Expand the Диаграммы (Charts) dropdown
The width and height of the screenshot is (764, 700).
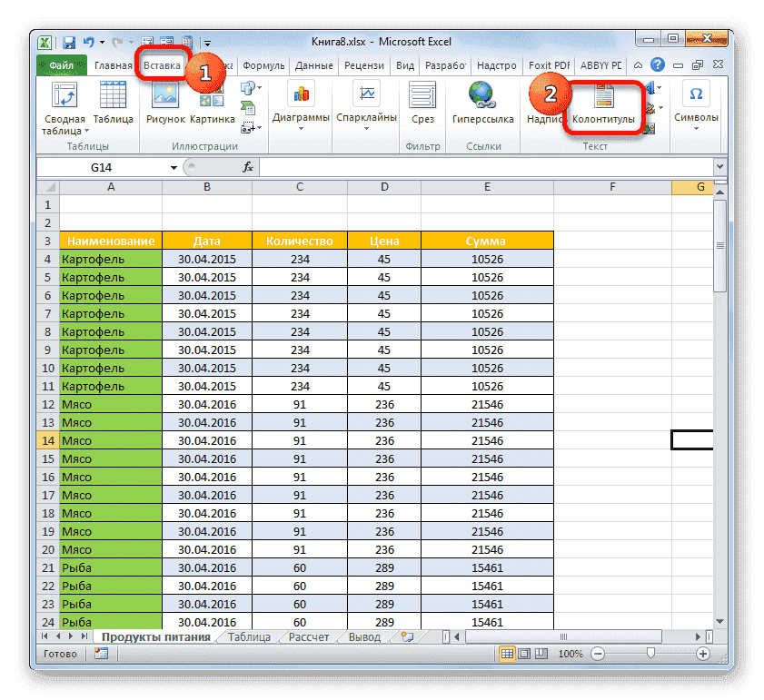click(301, 105)
